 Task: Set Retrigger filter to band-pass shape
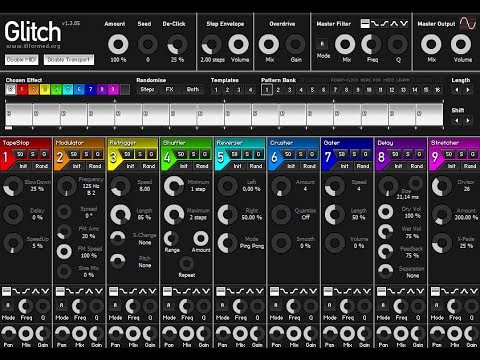(143, 291)
